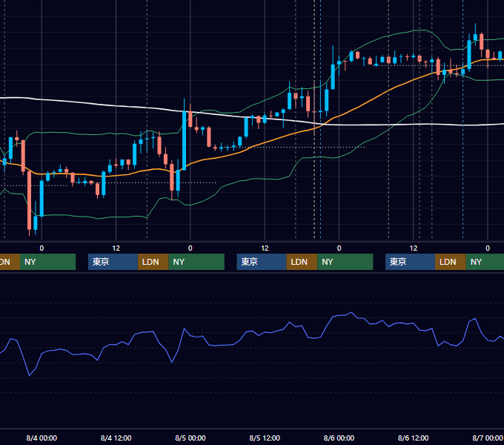The image size is (504, 445).
Task: Click the 8/4 00:00 date label
Action: click(x=42, y=438)
